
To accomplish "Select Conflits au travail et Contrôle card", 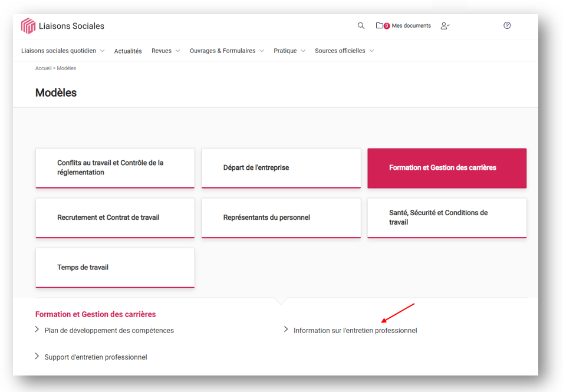I will point(115,168).
